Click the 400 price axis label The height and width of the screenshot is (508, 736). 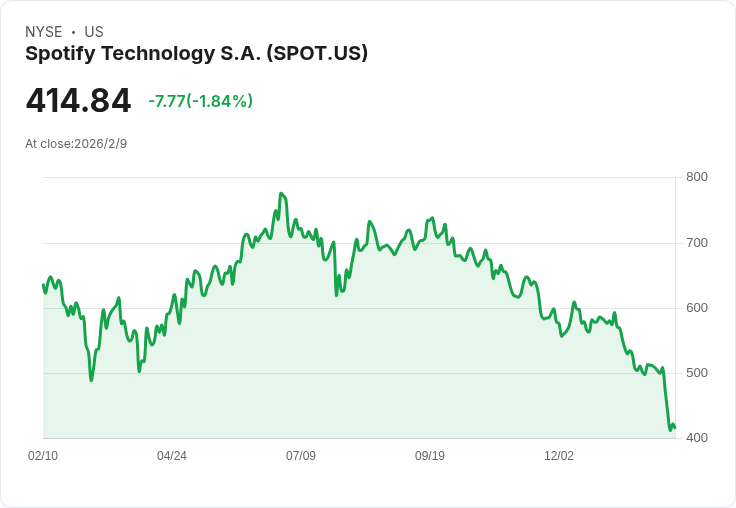(x=697, y=438)
